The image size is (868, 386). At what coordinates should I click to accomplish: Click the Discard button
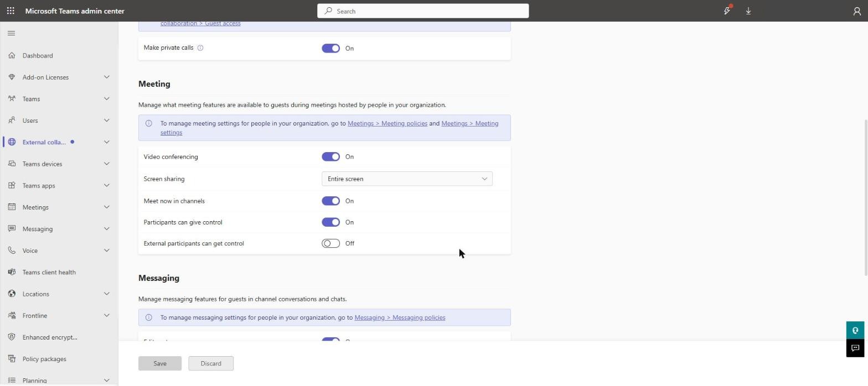tap(211, 363)
